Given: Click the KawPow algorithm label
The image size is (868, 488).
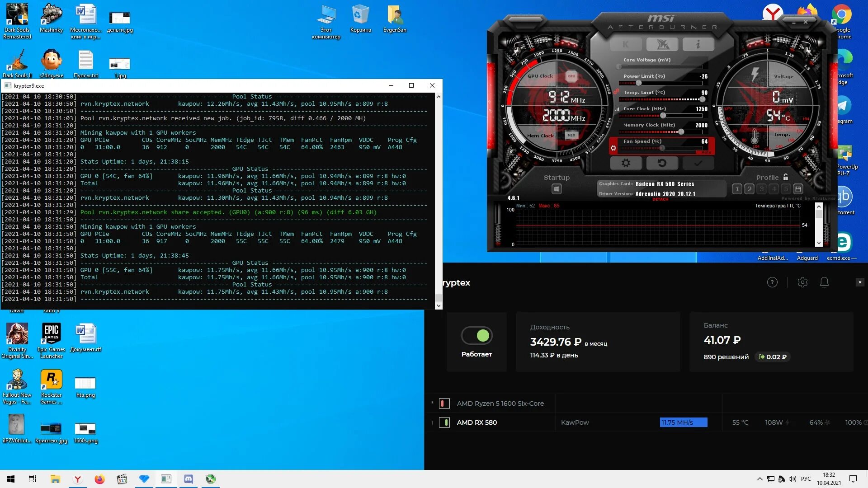Looking at the screenshot, I should pyautogui.click(x=575, y=422).
